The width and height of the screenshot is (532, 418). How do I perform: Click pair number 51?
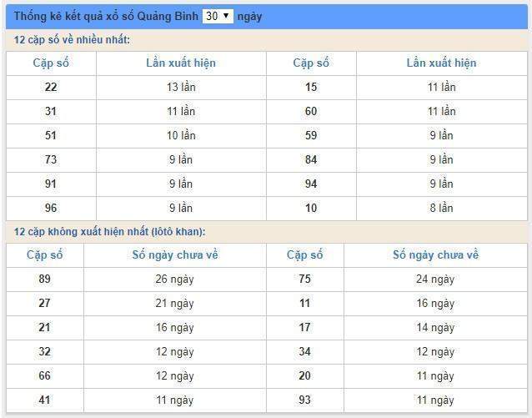point(51,135)
